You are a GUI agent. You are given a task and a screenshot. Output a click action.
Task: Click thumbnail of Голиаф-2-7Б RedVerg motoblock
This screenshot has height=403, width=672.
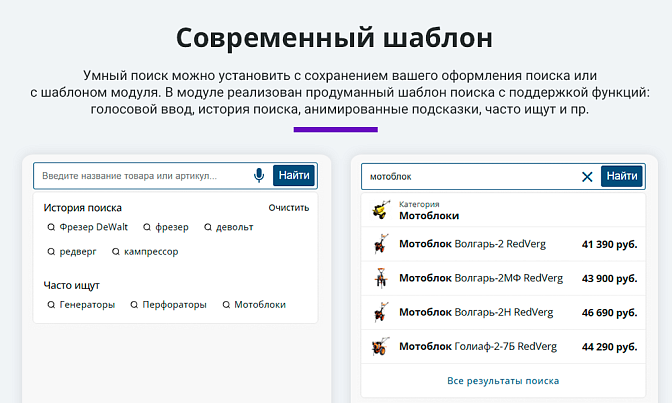(x=381, y=346)
